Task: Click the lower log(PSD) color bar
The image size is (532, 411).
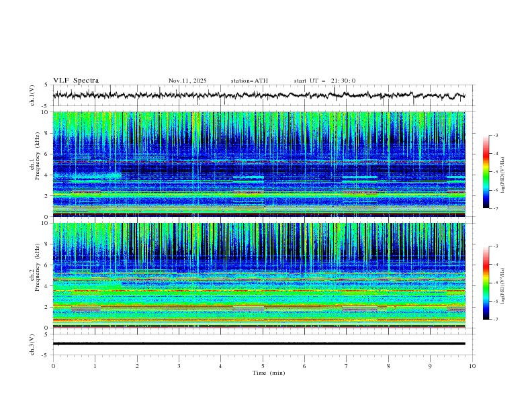Action: (x=486, y=283)
